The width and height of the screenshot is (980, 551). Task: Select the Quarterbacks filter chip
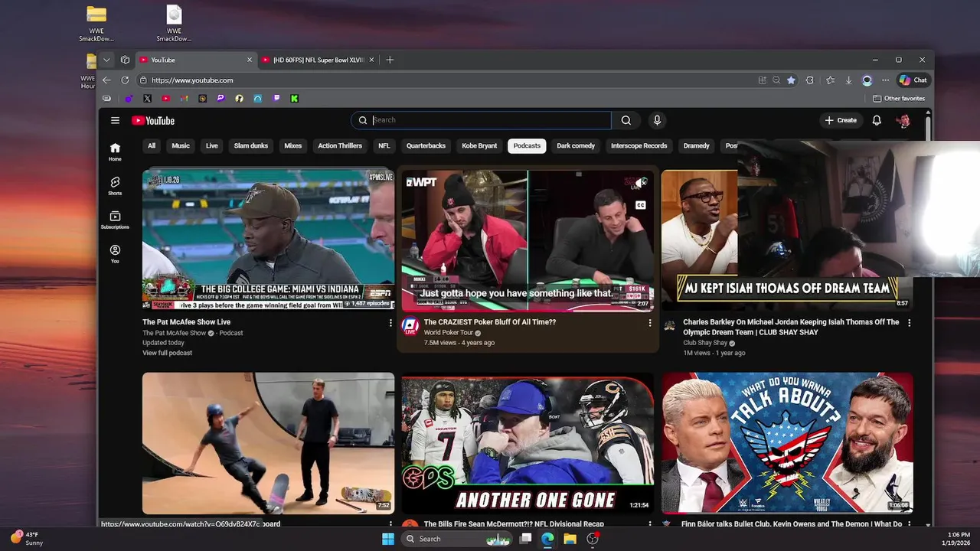[426, 145]
